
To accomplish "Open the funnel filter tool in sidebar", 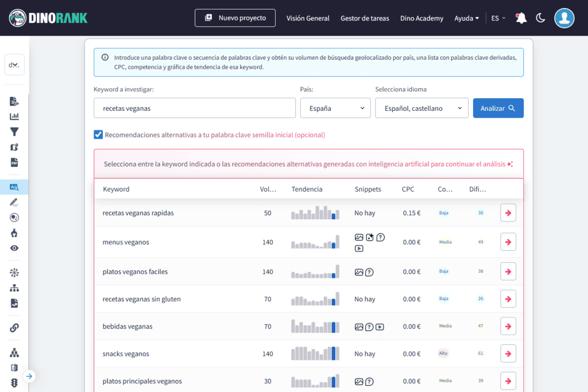I will coord(14,132).
